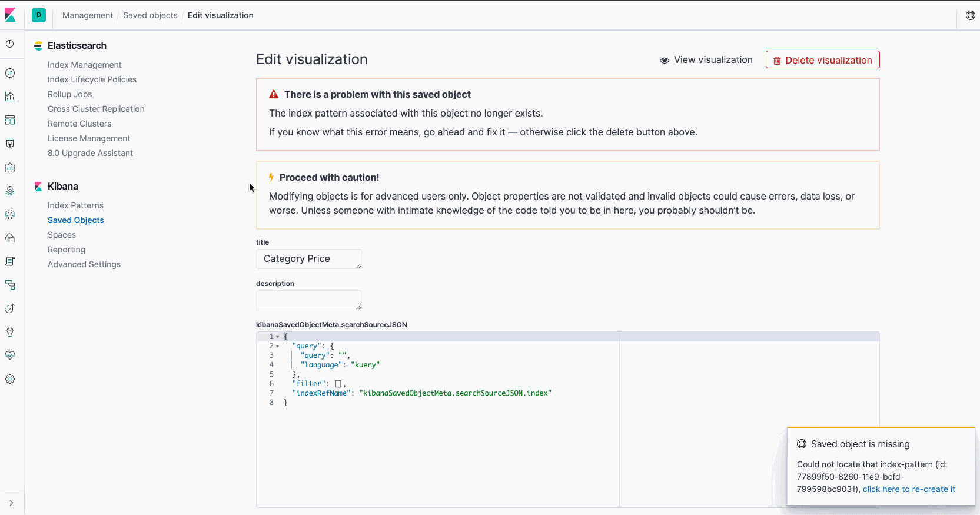Click the Delete visualization button

(x=822, y=60)
